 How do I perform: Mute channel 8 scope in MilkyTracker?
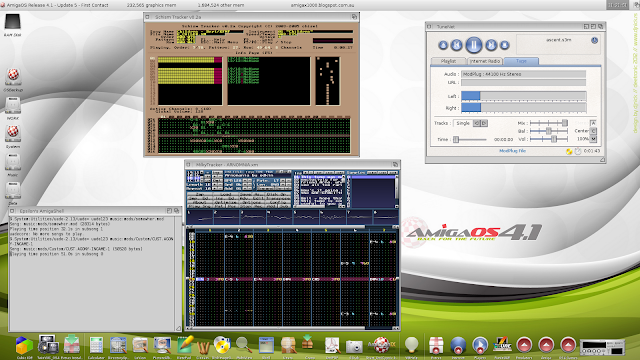[386, 217]
